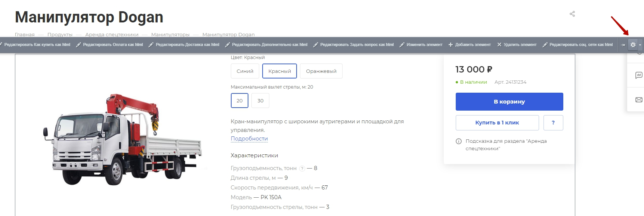Choose boom reach 20 option
The height and width of the screenshot is (216, 644).
click(x=239, y=101)
